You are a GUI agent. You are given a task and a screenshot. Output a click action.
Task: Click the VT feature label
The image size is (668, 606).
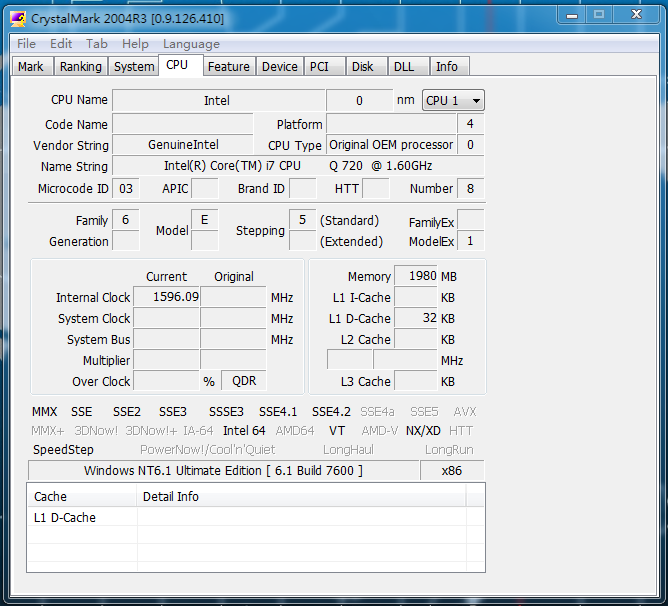point(337,431)
